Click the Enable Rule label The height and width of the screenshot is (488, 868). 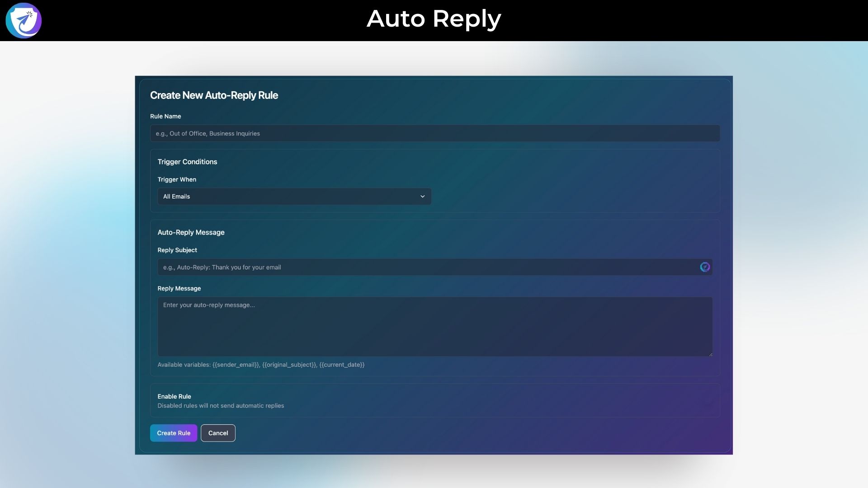[174, 396]
